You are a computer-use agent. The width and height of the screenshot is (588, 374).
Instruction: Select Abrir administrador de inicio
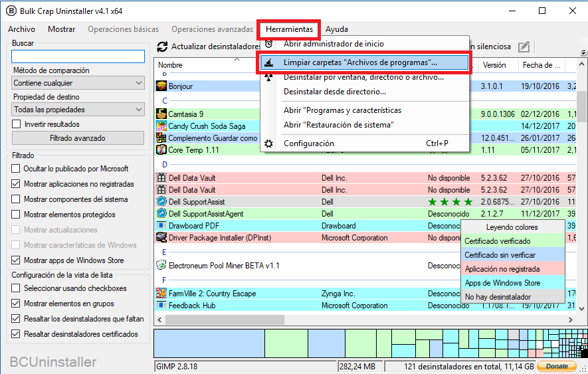point(334,44)
